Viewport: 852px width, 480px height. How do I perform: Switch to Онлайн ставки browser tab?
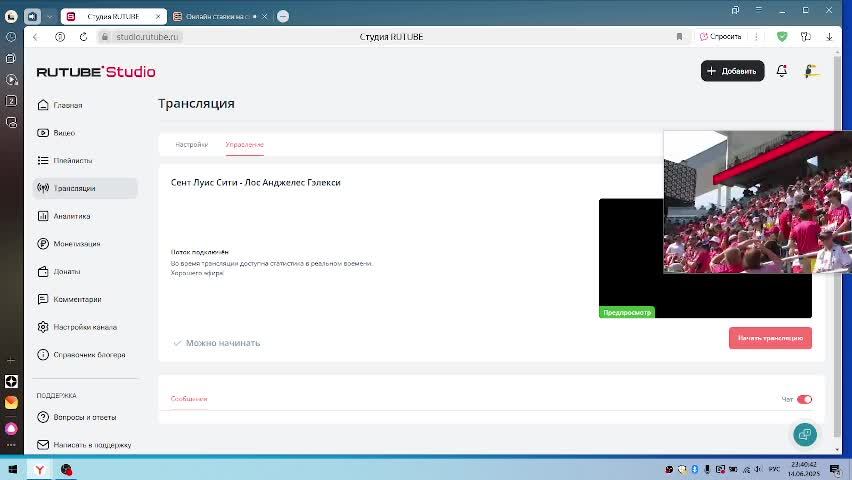point(217,17)
